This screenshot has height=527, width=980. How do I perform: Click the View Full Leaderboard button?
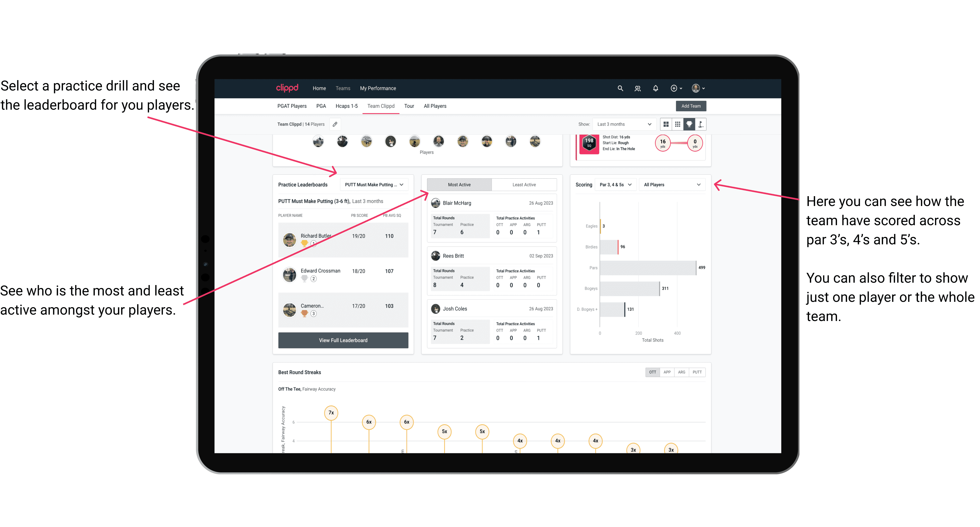(x=343, y=340)
